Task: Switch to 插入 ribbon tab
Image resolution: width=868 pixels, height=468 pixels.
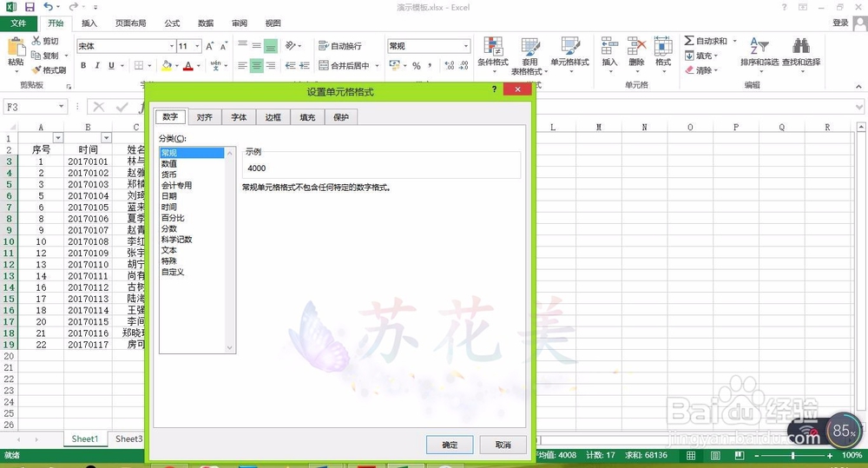Action: (89, 23)
